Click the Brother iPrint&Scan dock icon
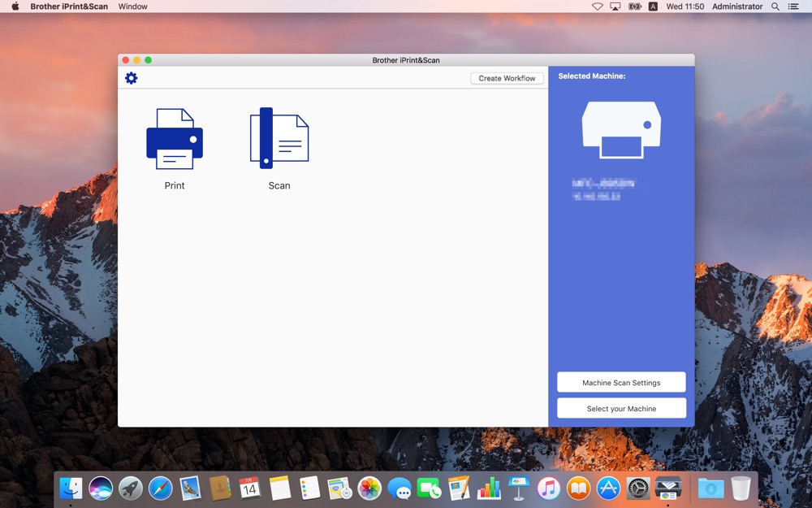 668,488
